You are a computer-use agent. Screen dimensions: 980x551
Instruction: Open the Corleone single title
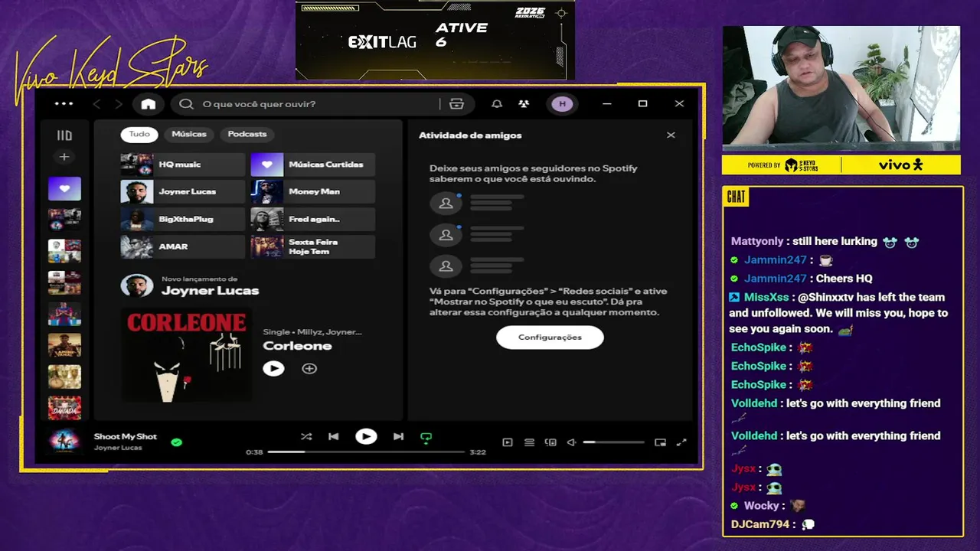[297, 346]
